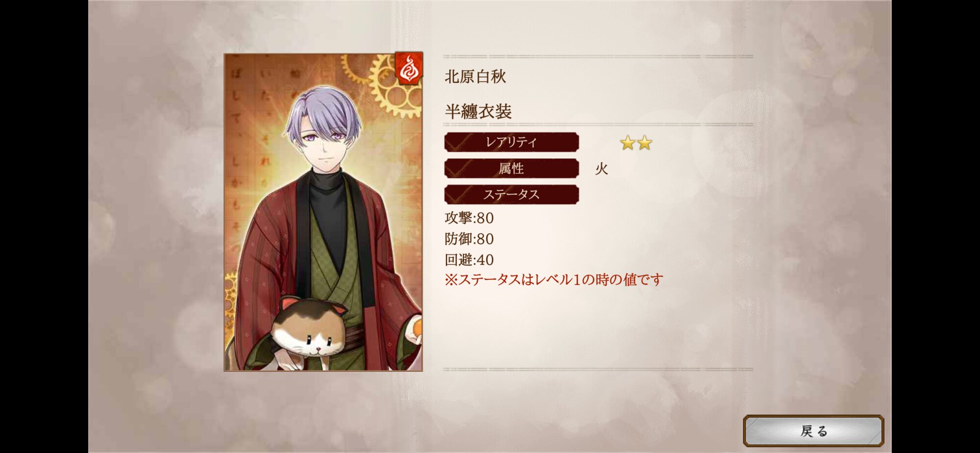This screenshot has width=980, height=453.
Task: Click the red fire attribute icon on card
Action: click(x=409, y=69)
